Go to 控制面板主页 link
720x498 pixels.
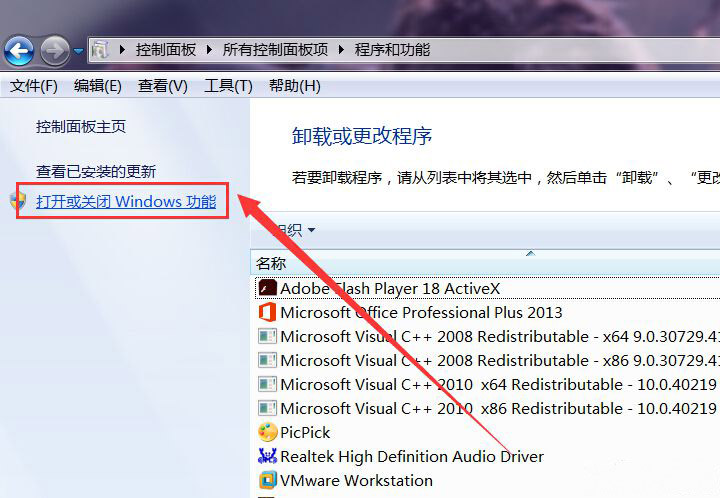click(81, 127)
